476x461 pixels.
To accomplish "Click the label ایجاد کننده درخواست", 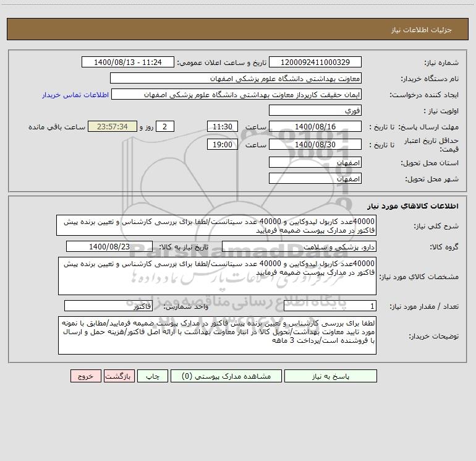I will tap(424, 95).
